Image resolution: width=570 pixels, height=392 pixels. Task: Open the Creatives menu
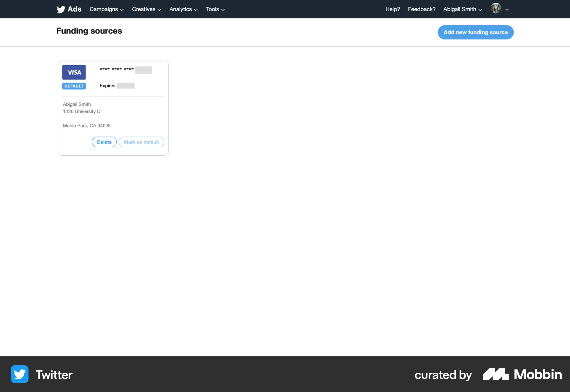click(x=146, y=9)
